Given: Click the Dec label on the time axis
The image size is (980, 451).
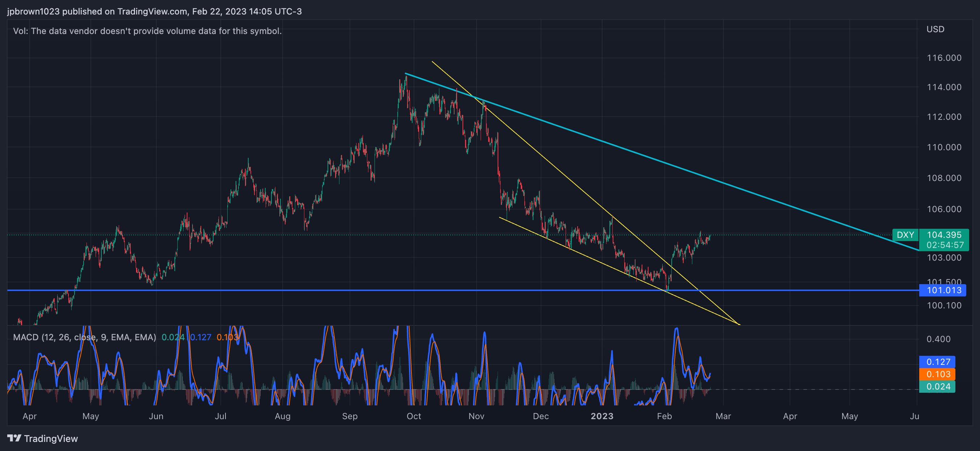Looking at the screenshot, I should [541, 416].
